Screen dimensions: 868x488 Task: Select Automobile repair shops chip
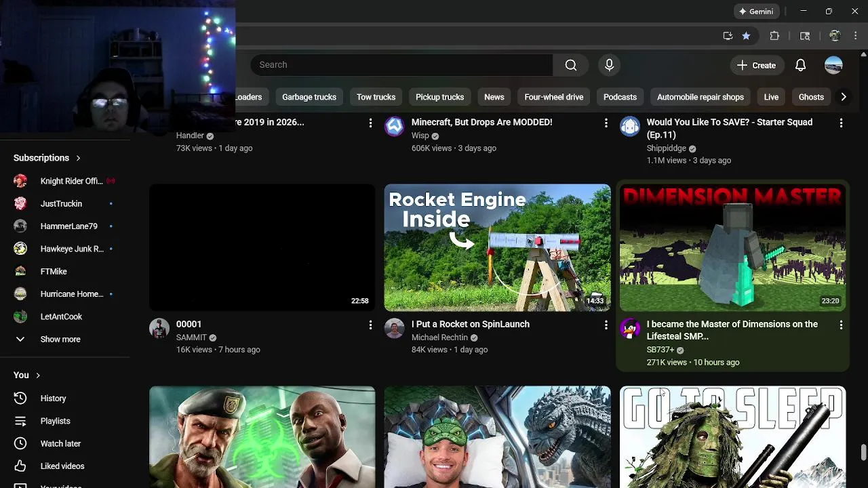(700, 97)
